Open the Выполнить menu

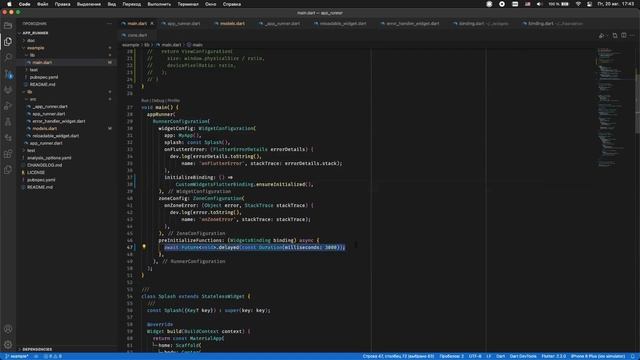159,4
